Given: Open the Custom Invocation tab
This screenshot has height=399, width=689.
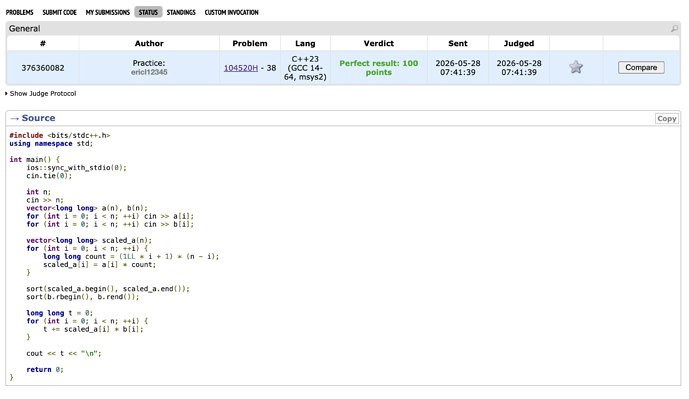Looking at the screenshot, I should [x=232, y=12].
